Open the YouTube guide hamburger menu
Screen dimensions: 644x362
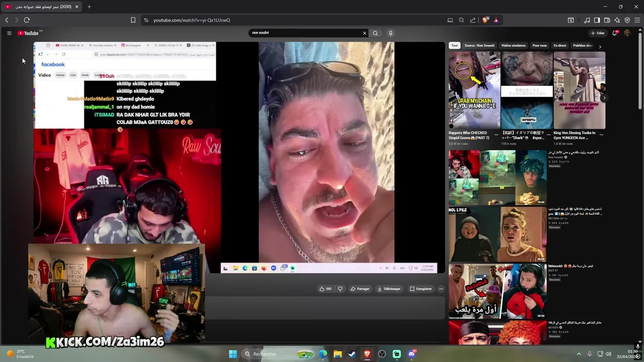tap(9, 33)
